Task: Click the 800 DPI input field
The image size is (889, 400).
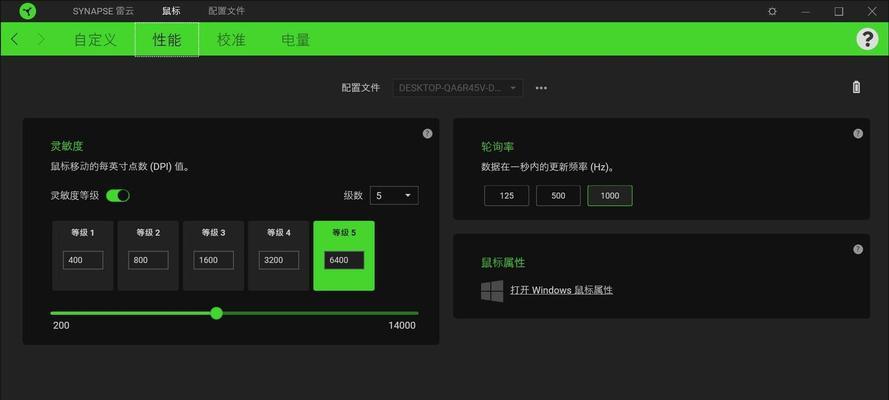Action: [x=148, y=261]
